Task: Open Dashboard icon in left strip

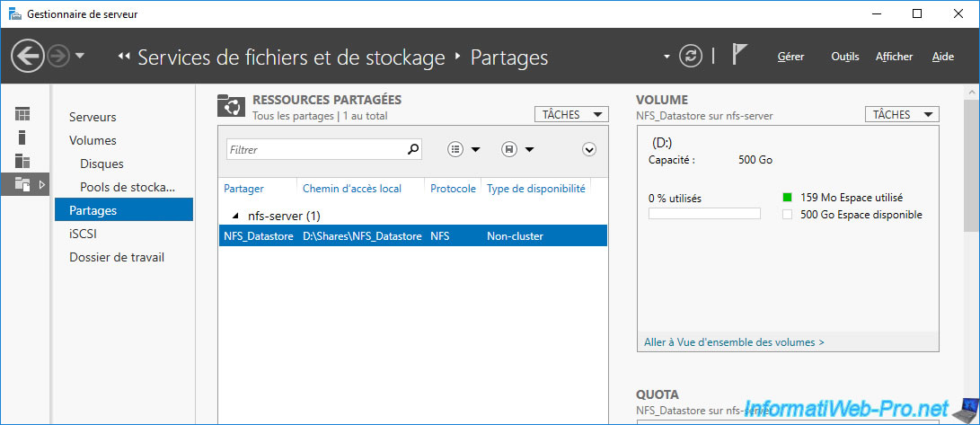Action: [22, 114]
